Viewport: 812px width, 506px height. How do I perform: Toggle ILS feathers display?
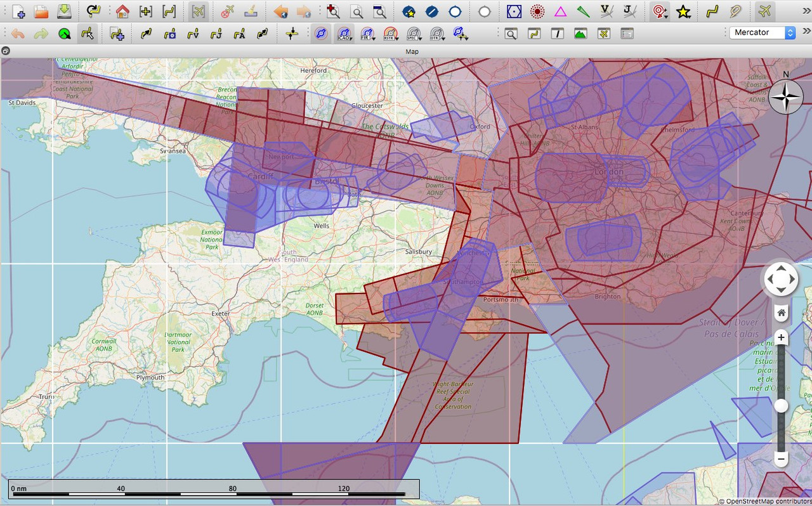584,11
